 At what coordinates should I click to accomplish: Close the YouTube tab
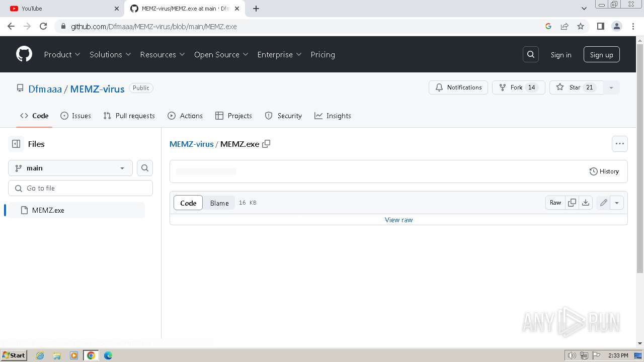(x=117, y=9)
